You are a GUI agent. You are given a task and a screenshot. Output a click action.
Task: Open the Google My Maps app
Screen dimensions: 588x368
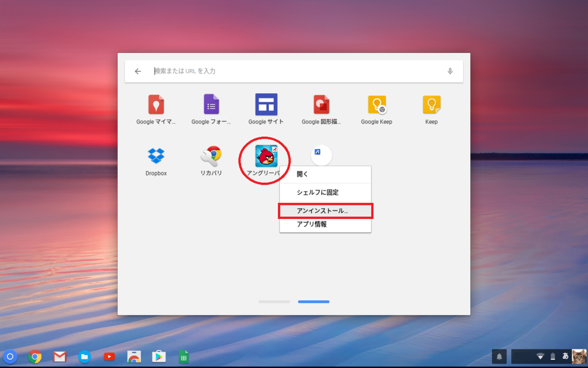click(x=156, y=105)
